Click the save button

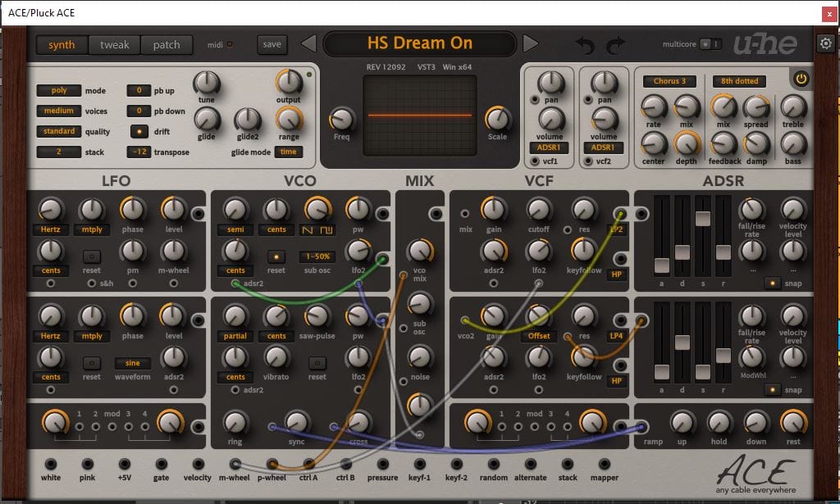[272, 44]
